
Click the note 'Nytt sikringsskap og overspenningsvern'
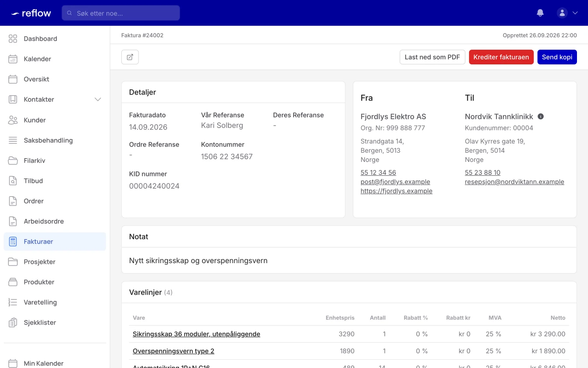pos(198,261)
